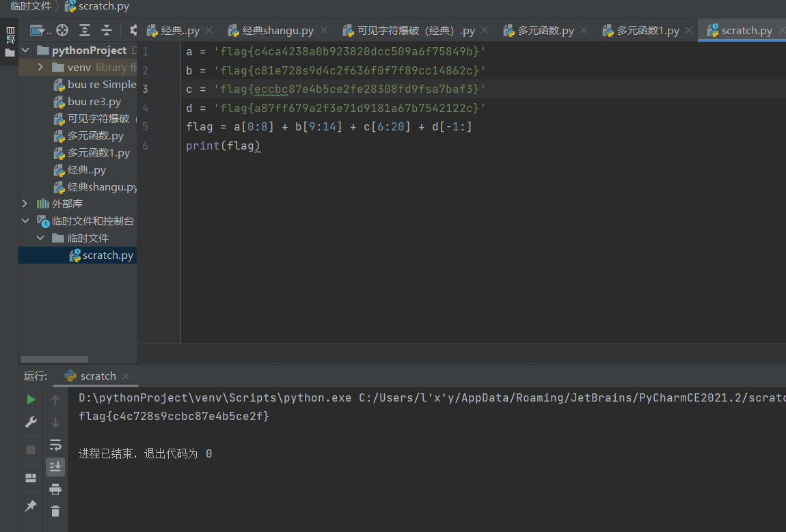Click the scratch.py breadcrumb at top
786x532 pixels.
click(x=97, y=6)
